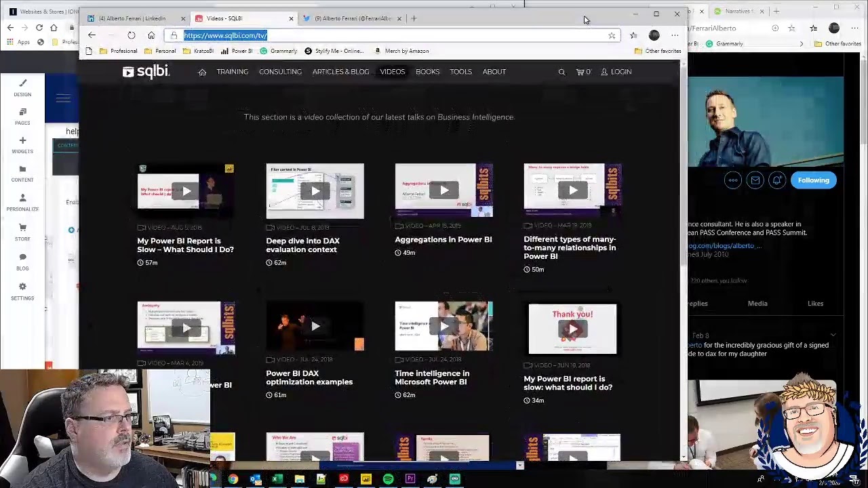Open 'My Power BI Report is Slow' title link

(185, 245)
